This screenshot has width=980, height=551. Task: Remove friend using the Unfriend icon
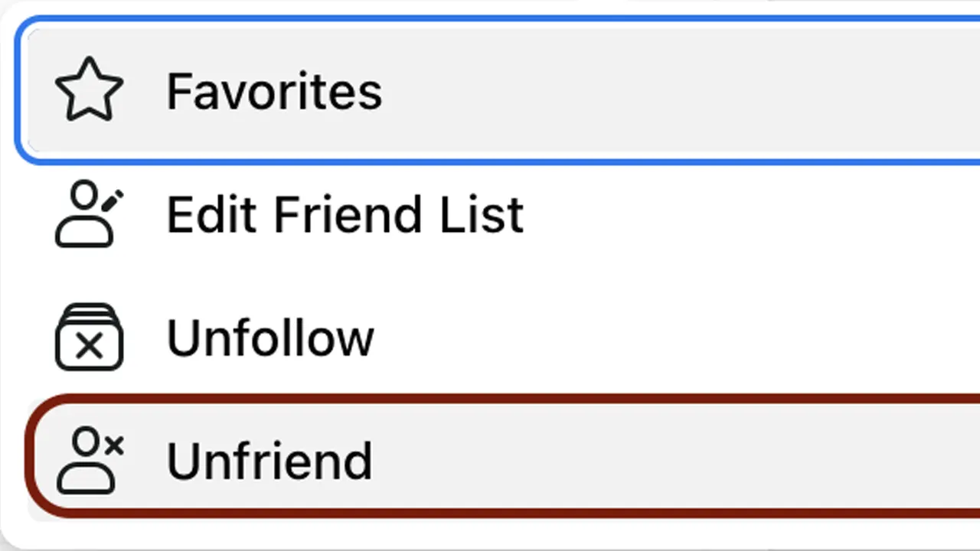(x=89, y=460)
